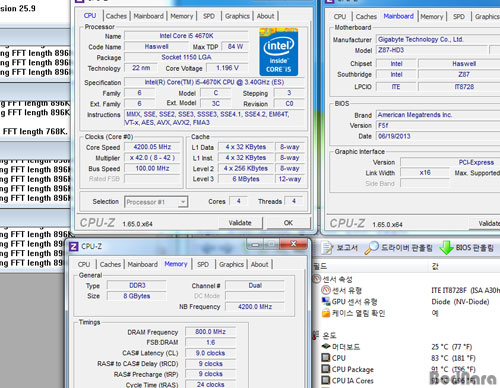Click the FFT length 768K log line
Screen dimensions: 500x388
35,131
